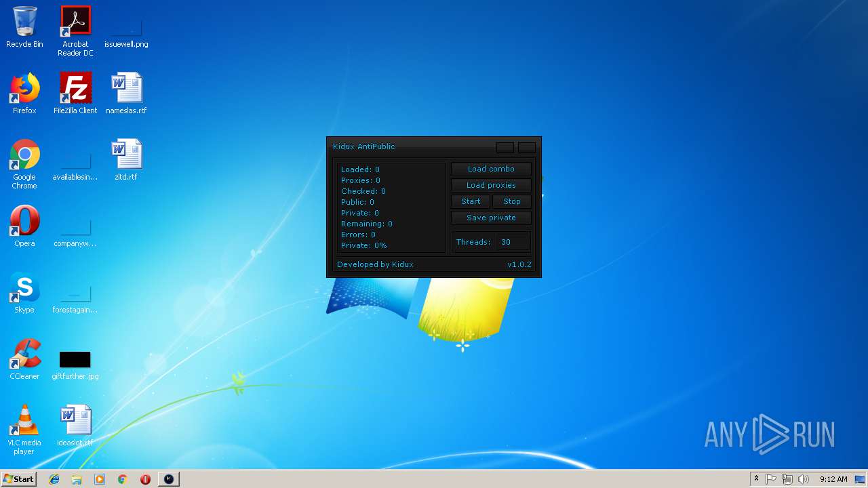Show hidden tray icons arrow
This screenshot has height=488, width=868.
756,479
